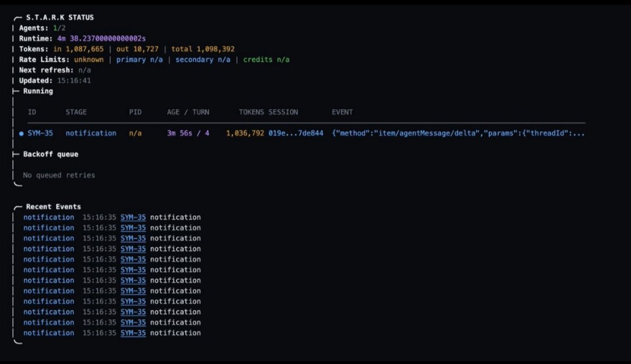Click the S.T.A.R.K STATUS heading
Screen dimensions: 631x364
point(60,17)
